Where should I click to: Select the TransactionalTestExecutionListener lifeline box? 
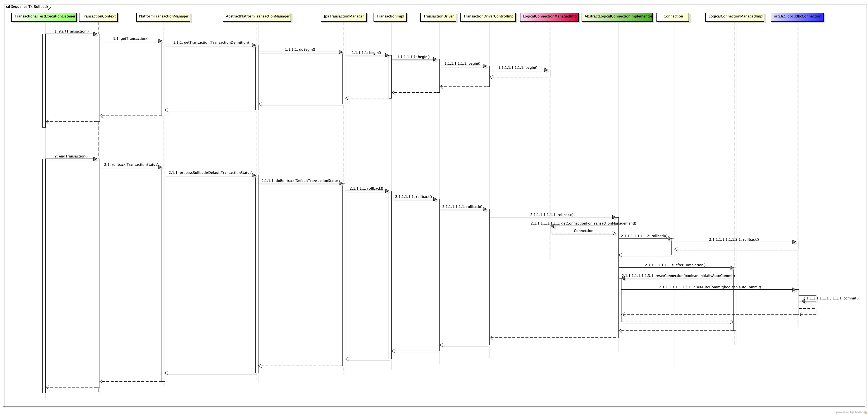[x=44, y=17]
